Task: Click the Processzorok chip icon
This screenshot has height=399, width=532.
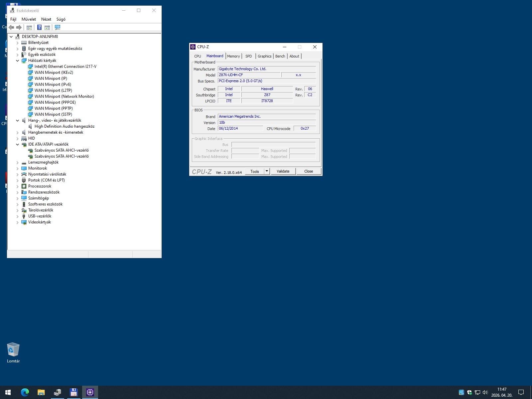Action: tap(24, 186)
